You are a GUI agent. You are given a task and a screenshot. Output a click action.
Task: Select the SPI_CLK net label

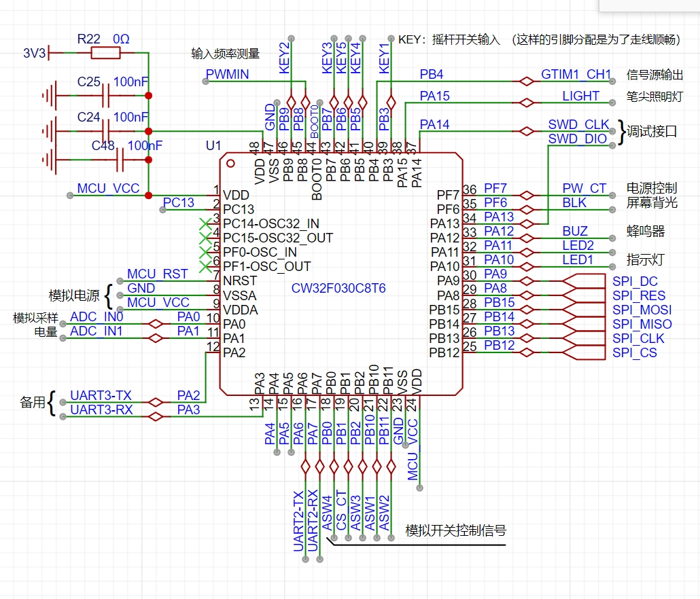(x=638, y=338)
